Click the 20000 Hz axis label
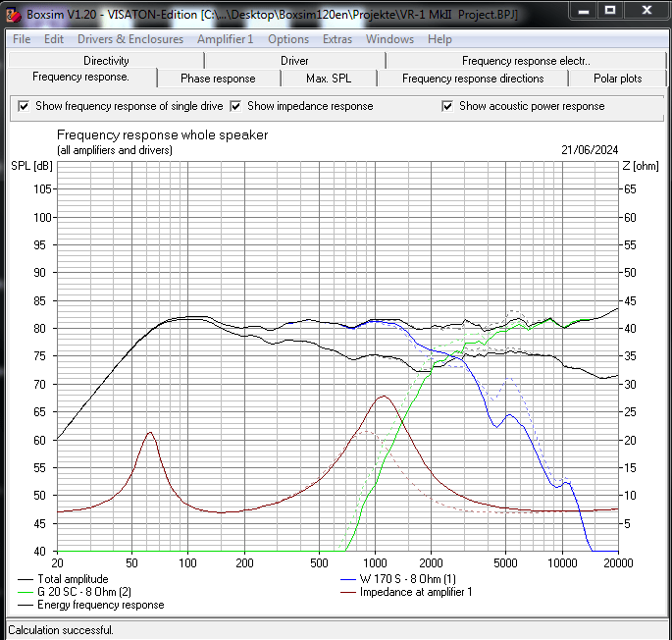The image size is (672, 640). (618, 562)
